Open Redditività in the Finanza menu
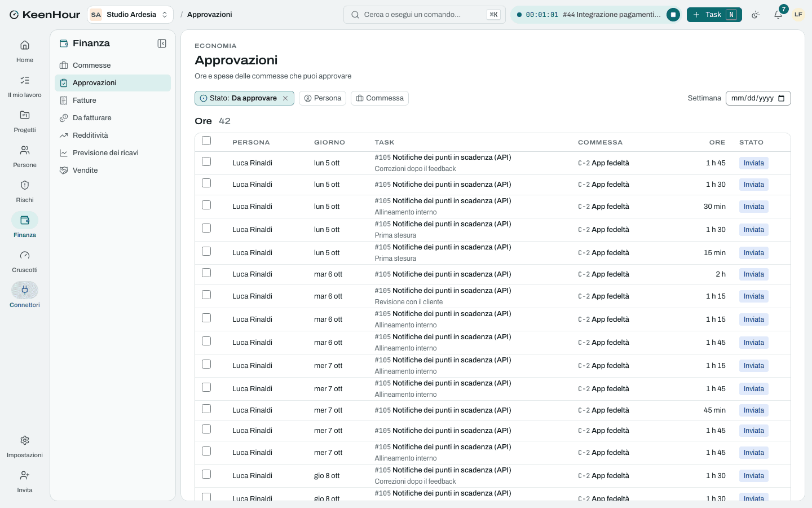This screenshot has width=812, height=508. [x=113, y=135]
